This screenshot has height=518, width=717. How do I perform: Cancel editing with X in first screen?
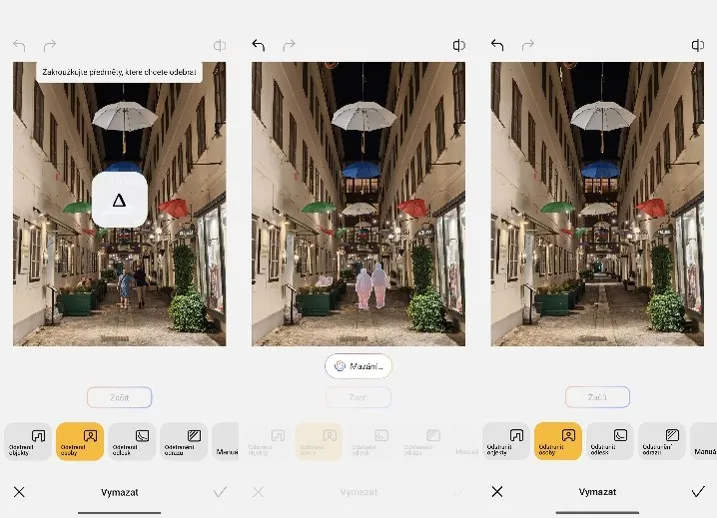(x=19, y=492)
